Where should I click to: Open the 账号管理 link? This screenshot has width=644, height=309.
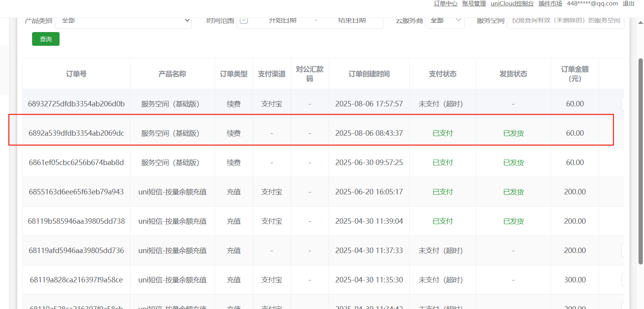[474, 4]
